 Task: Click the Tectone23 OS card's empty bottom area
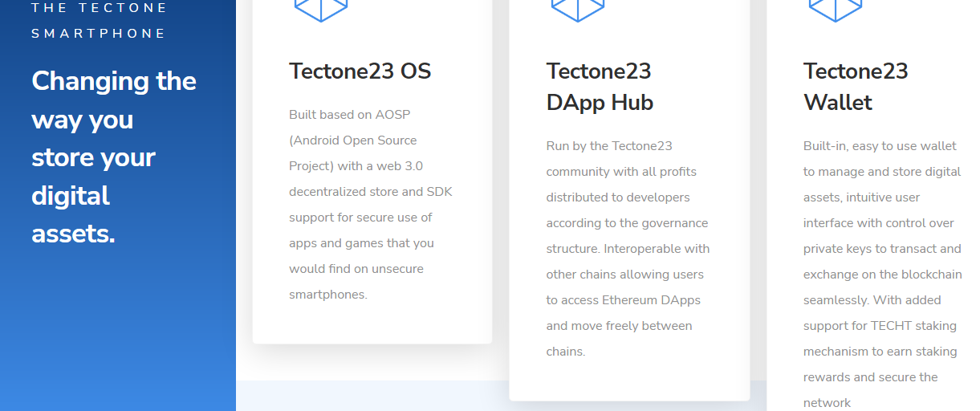click(372, 325)
